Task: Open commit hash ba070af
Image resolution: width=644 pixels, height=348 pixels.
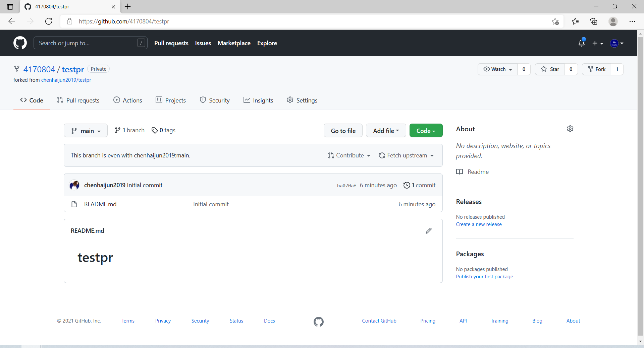Action: 346,186
